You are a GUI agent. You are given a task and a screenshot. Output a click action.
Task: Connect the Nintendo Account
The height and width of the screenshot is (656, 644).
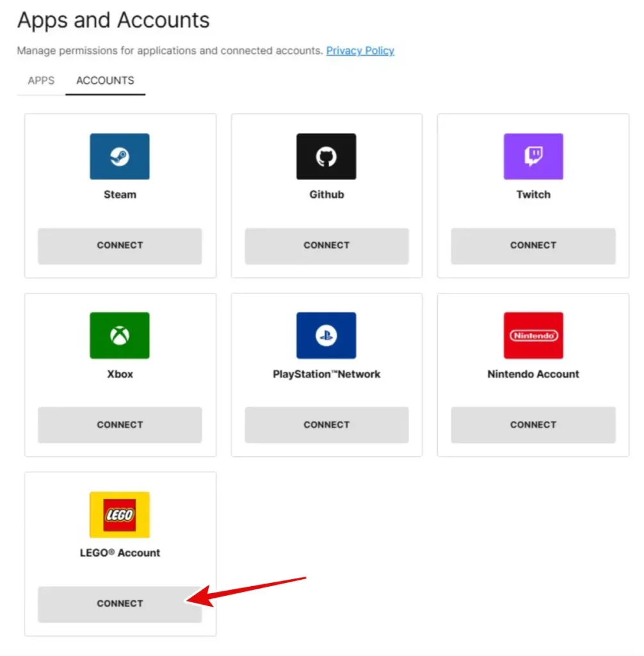[533, 425]
